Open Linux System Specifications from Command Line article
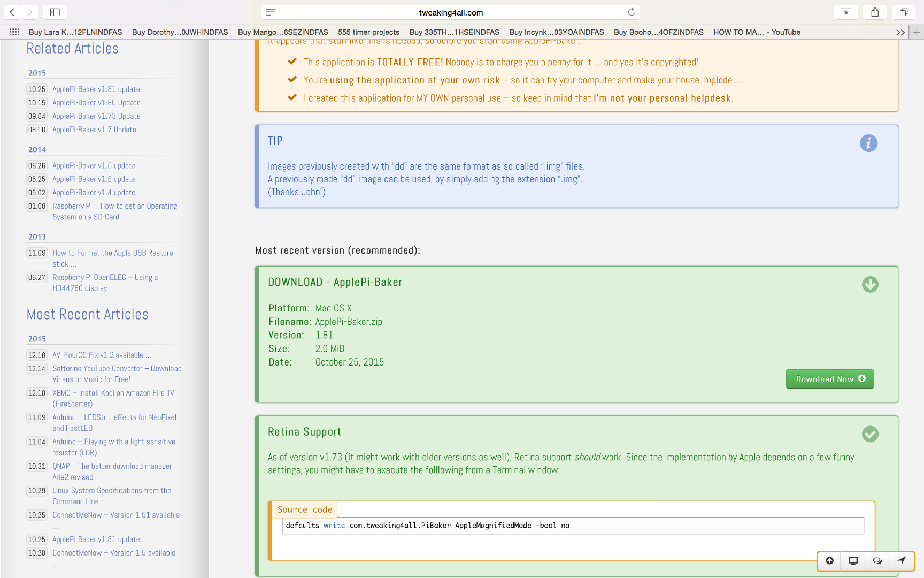The height and width of the screenshot is (578, 924). [112, 496]
